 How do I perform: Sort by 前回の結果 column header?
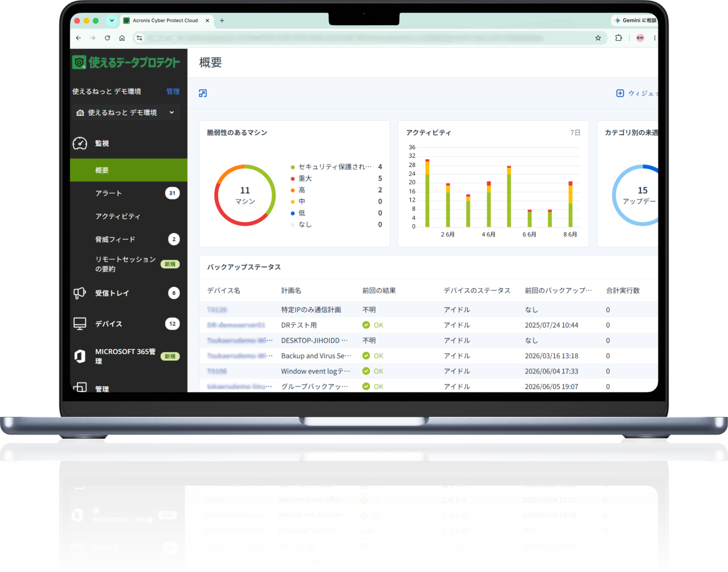tap(379, 291)
